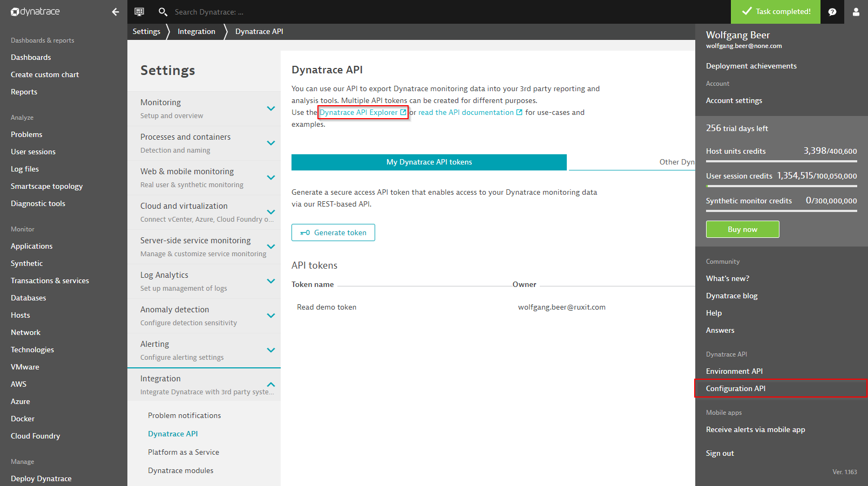Image resolution: width=868 pixels, height=486 pixels.
Task: Click Token name column header
Action: pos(313,284)
